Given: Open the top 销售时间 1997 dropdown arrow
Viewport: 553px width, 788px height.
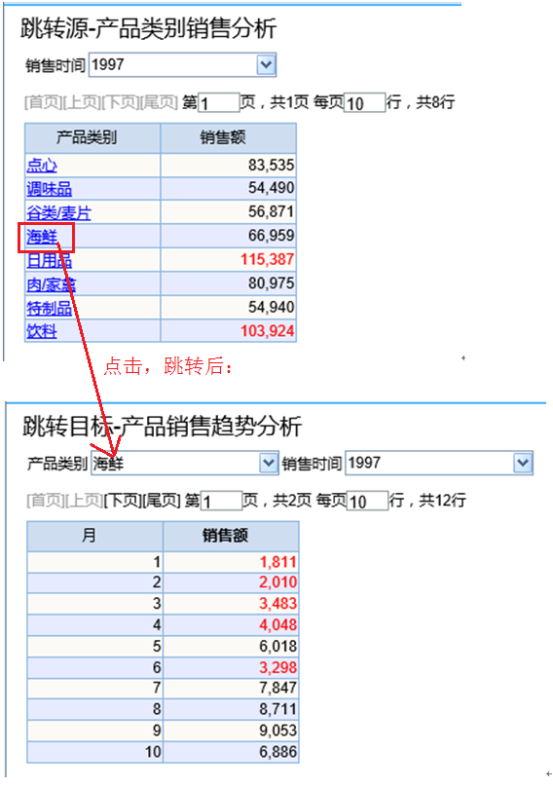Looking at the screenshot, I should tap(266, 65).
